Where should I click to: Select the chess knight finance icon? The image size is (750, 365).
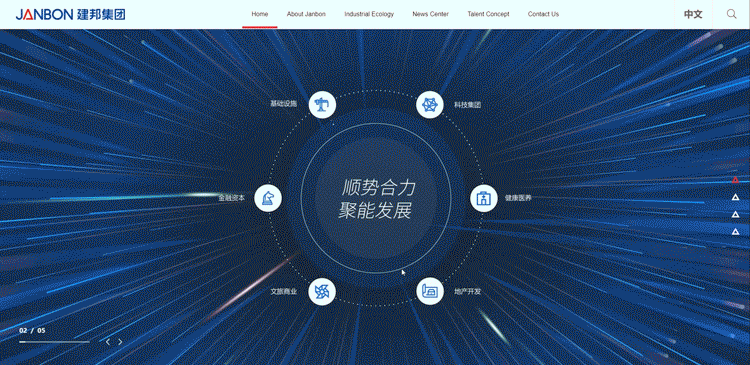pyautogui.click(x=268, y=198)
